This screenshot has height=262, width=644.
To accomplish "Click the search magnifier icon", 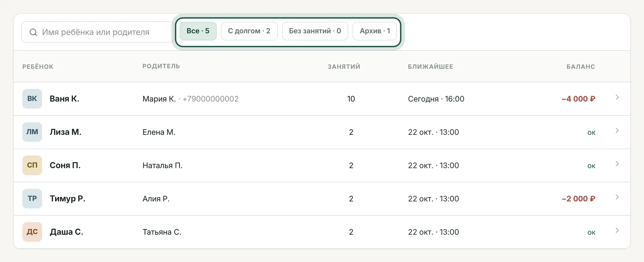I will 33,32.
